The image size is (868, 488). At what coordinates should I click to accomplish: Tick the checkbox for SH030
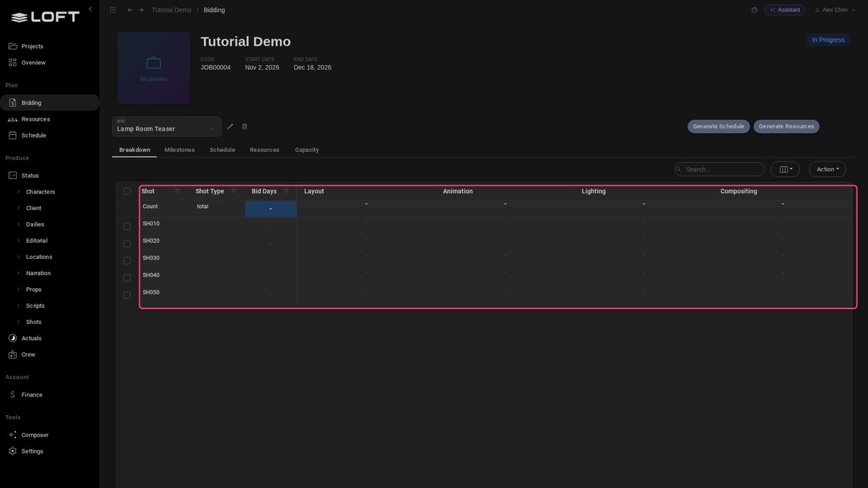[x=127, y=261]
